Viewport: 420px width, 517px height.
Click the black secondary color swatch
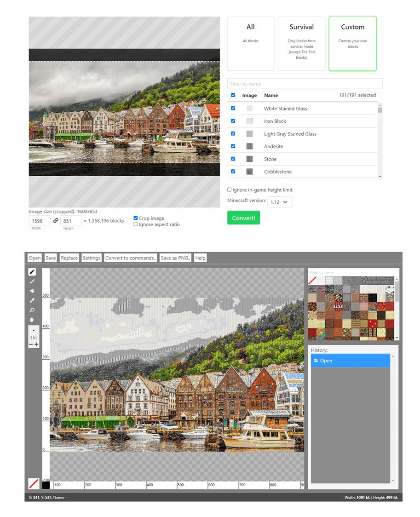[x=46, y=485]
